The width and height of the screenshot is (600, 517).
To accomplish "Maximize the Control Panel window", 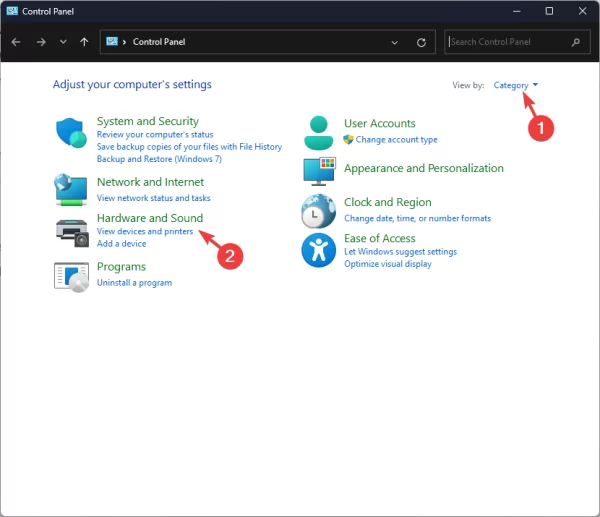I will (549, 11).
